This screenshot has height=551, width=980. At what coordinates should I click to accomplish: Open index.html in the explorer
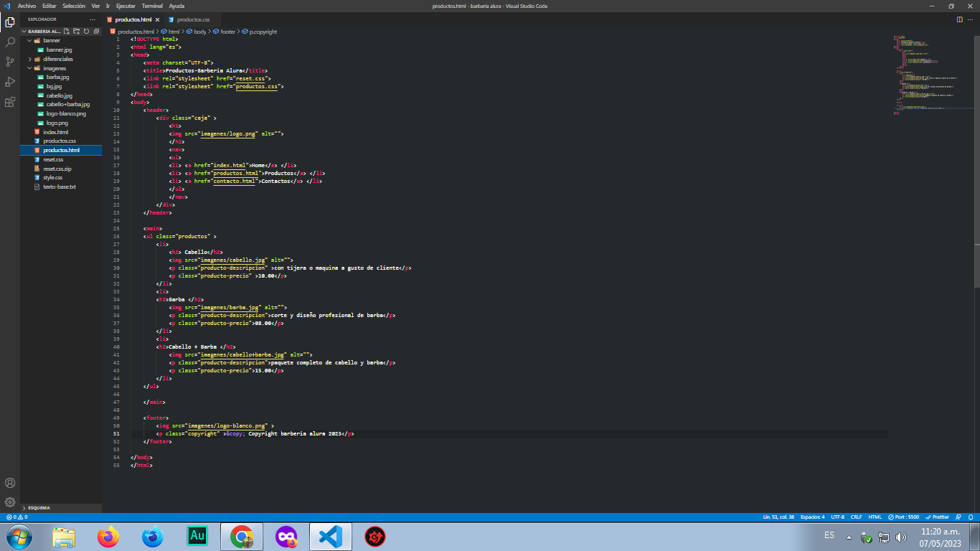point(55,132)
